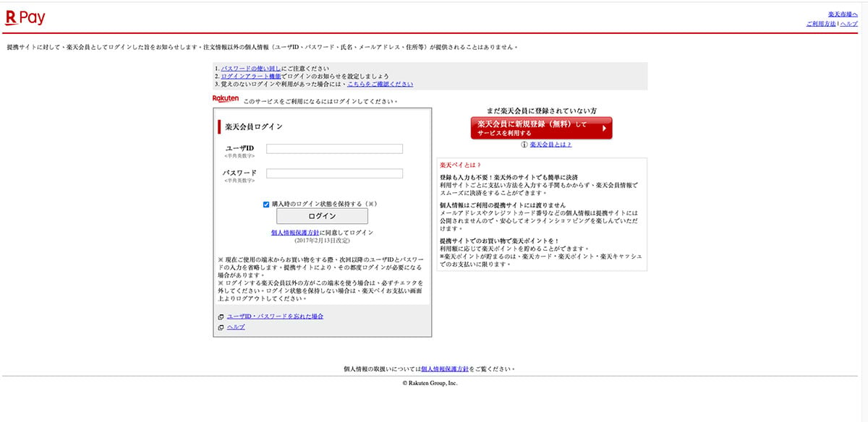
Task: Click the external-link icon beside ユーザID・パスワードを忘れた場合
Action: (x=221, y=317)
